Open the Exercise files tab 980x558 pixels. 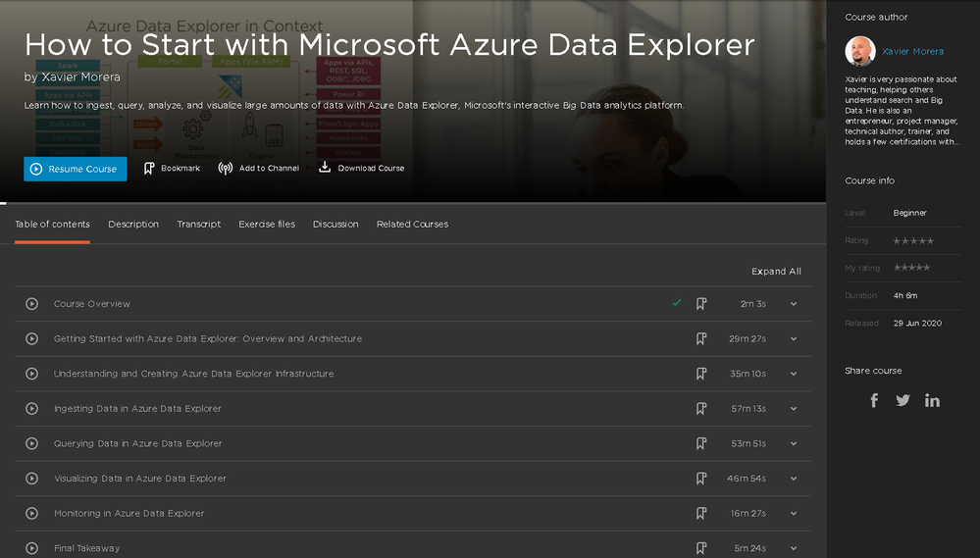[x=267, y=224]
